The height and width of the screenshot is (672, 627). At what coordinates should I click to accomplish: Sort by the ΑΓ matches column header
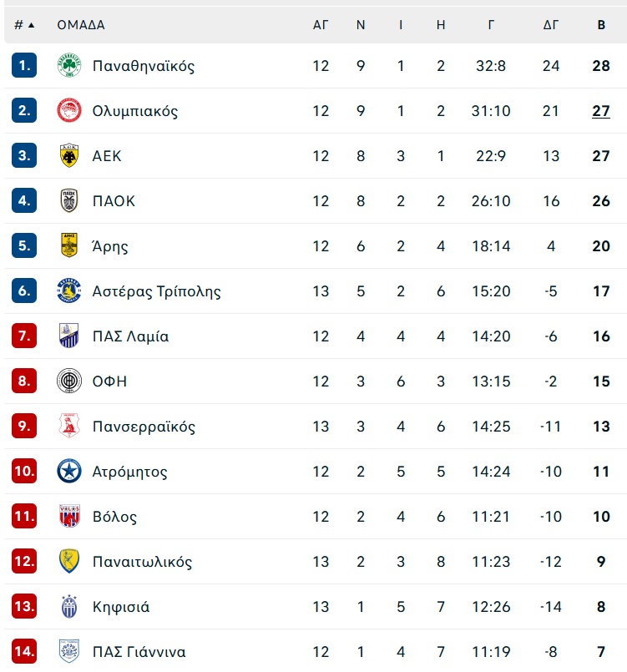(x=321, y=25)
